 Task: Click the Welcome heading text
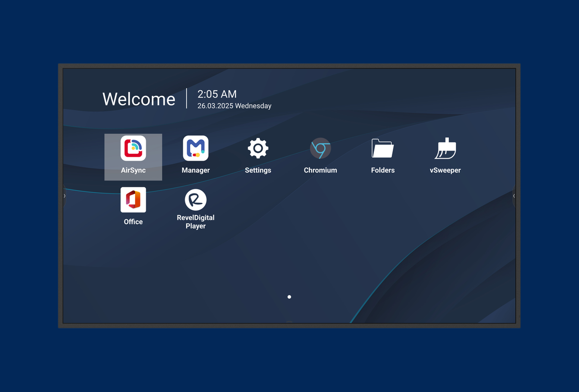(139, 99)
